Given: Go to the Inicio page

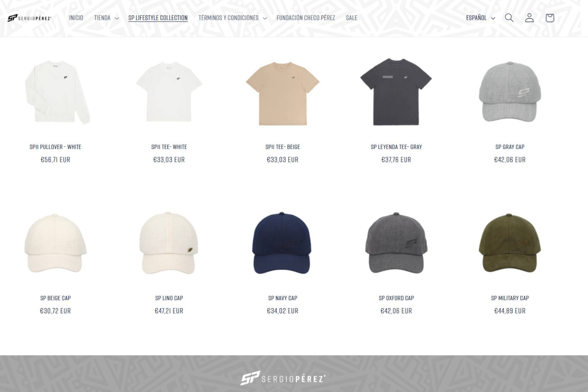Looking at the screenshot, I should coord(76,18).
